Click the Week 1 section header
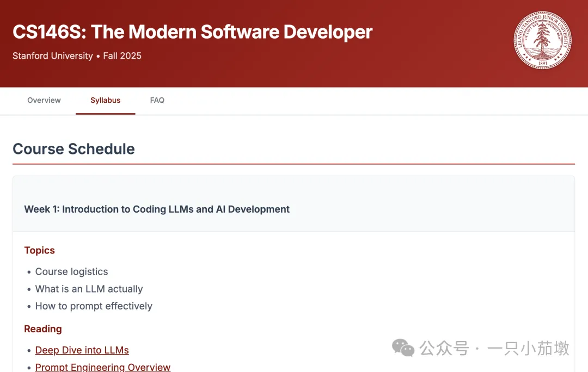 pyautogui.click(x=157, y=209)
